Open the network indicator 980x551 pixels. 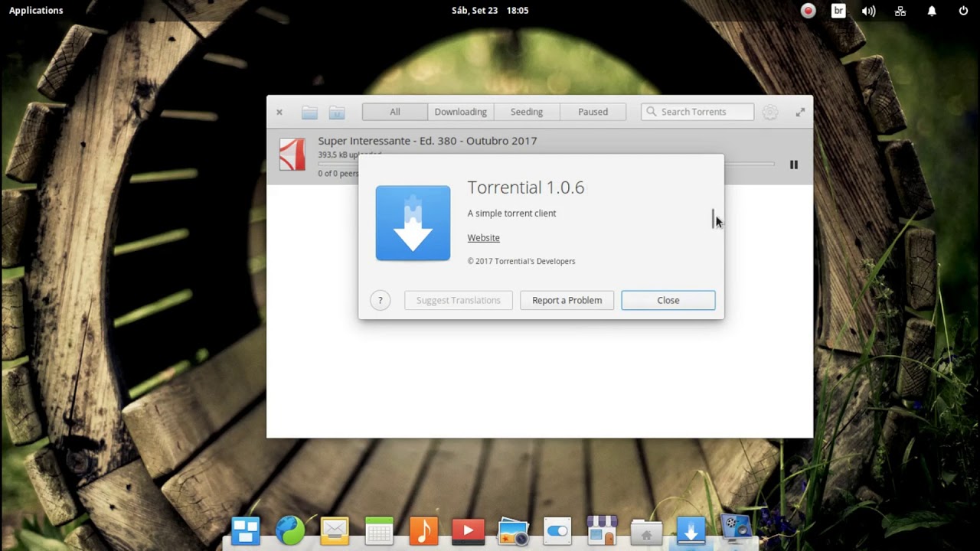[900, 11]
